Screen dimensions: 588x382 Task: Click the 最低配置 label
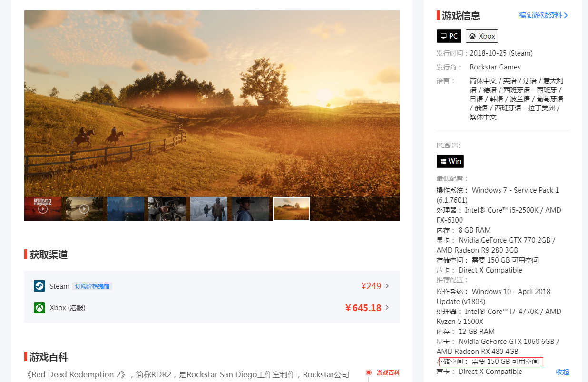452,178
